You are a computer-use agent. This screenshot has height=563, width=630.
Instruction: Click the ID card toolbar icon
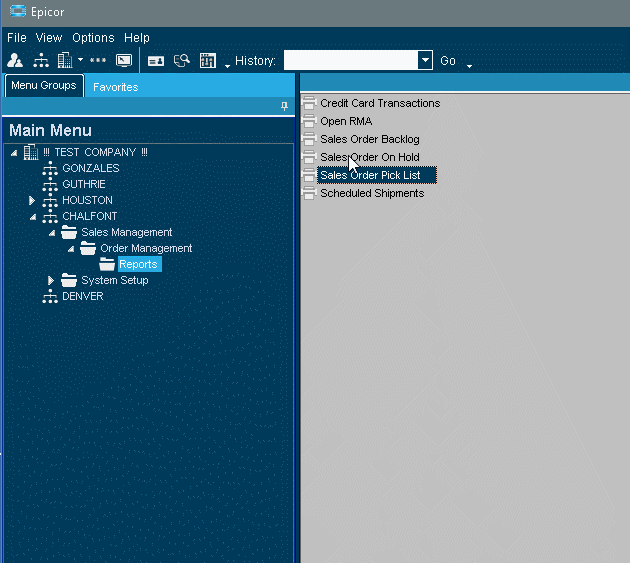pyautogui.click(x=156, y=61)
